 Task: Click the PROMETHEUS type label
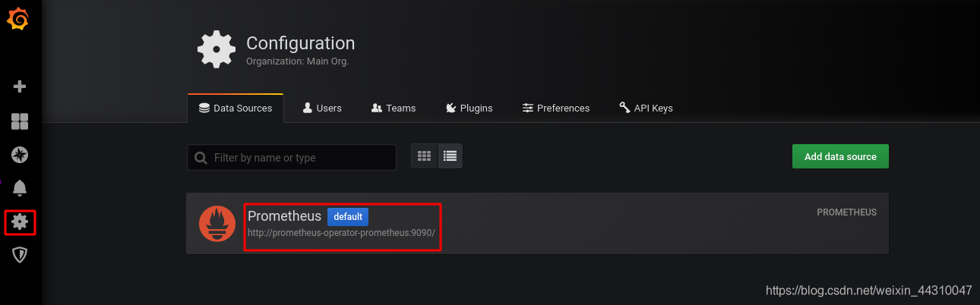(846, 212)
